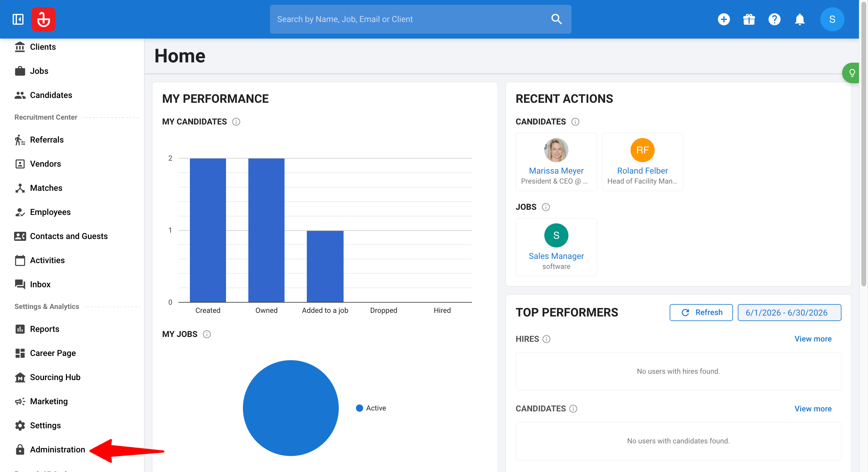The height and width of the screenshot is (472, 868).
Task: Click the Referrals walking-person icon
Action: click(x=20, y=140)
